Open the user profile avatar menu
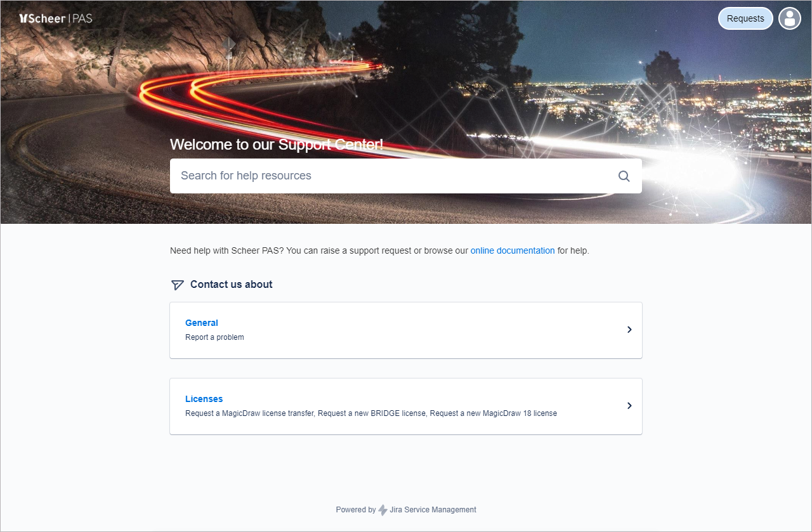This screenshot has width=812, height=532. [x=790, y=18]
